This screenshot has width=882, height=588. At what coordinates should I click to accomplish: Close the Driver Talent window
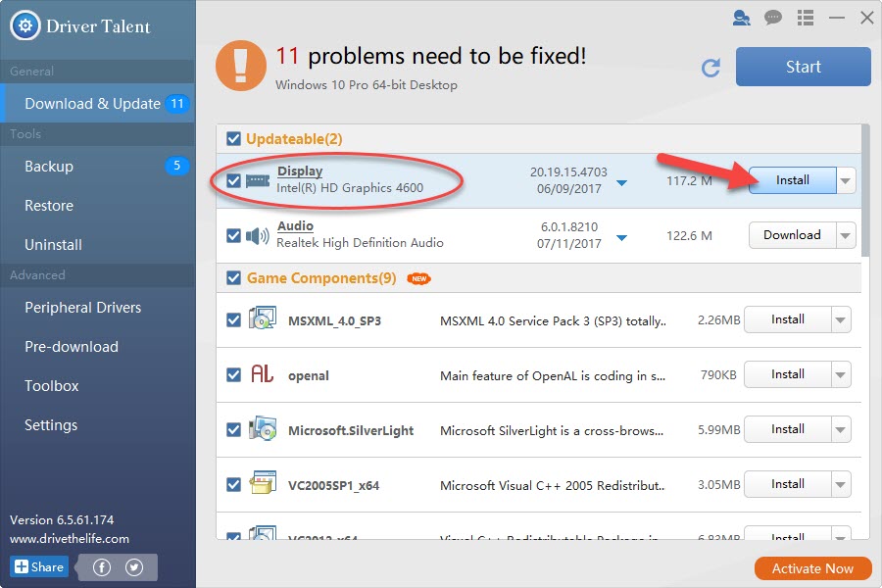point(867,18)
